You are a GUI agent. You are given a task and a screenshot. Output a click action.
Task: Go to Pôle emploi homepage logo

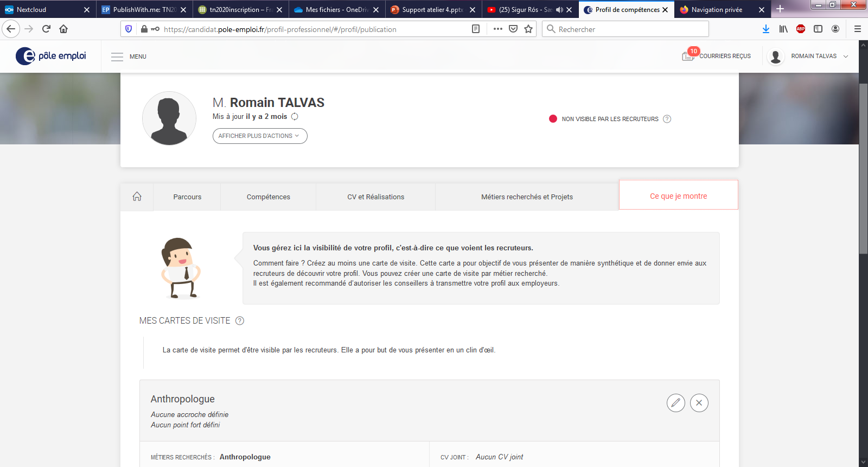(x=51, y=56)
